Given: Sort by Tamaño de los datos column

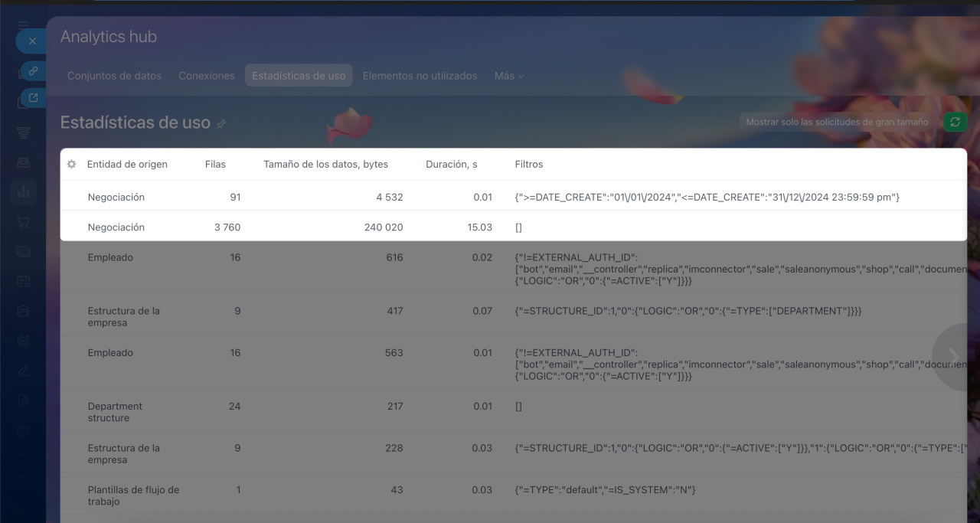Looking at the screenshot, I should point(325,165).
